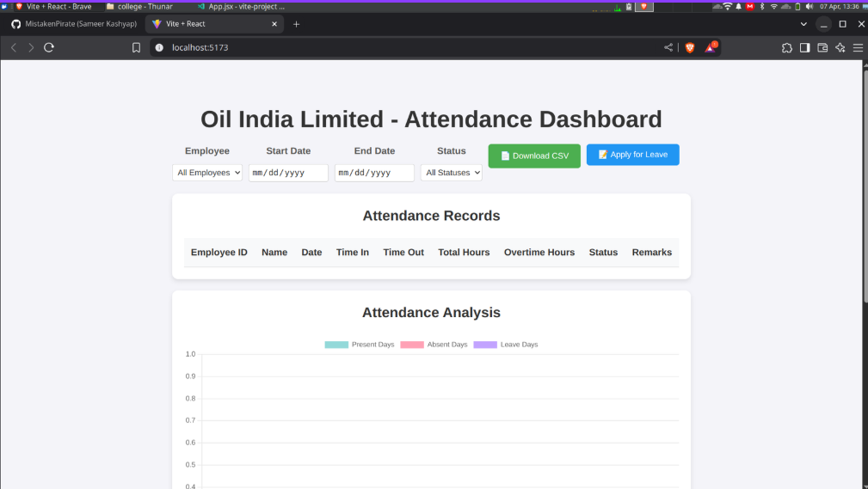Viewport: 868px width, 489px height.
Task: Click the Time In column header
Action: 353,253
